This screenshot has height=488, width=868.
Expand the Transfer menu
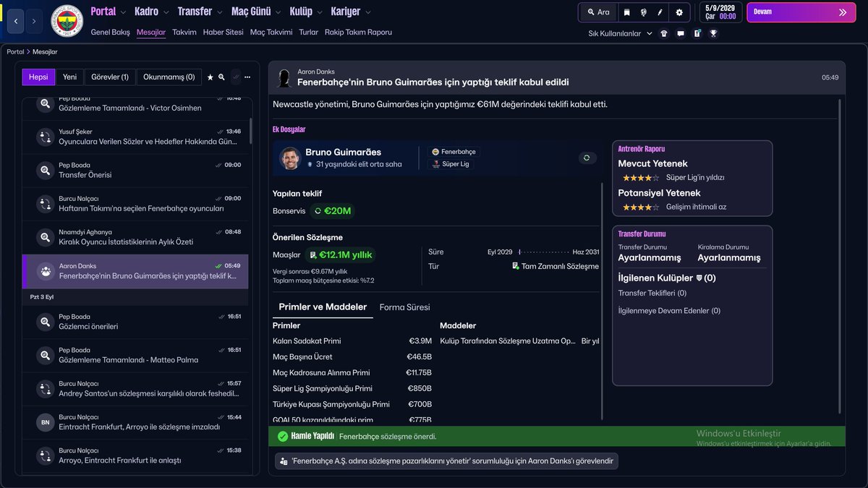pos(200,12)
